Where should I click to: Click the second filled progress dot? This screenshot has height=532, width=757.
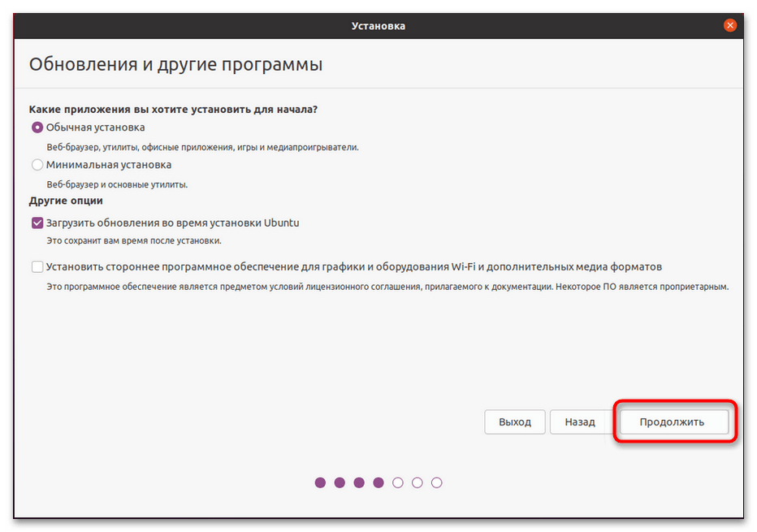[340, 482]
